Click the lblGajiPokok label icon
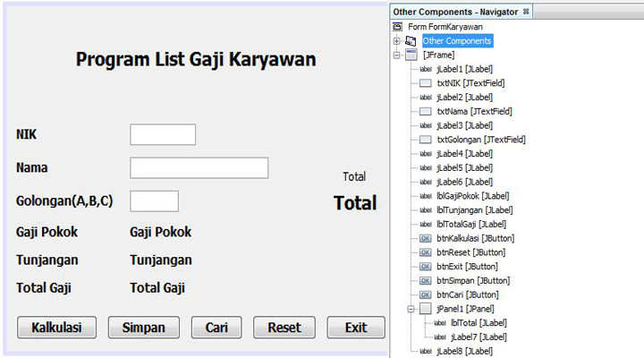 [x=426, y=196]
